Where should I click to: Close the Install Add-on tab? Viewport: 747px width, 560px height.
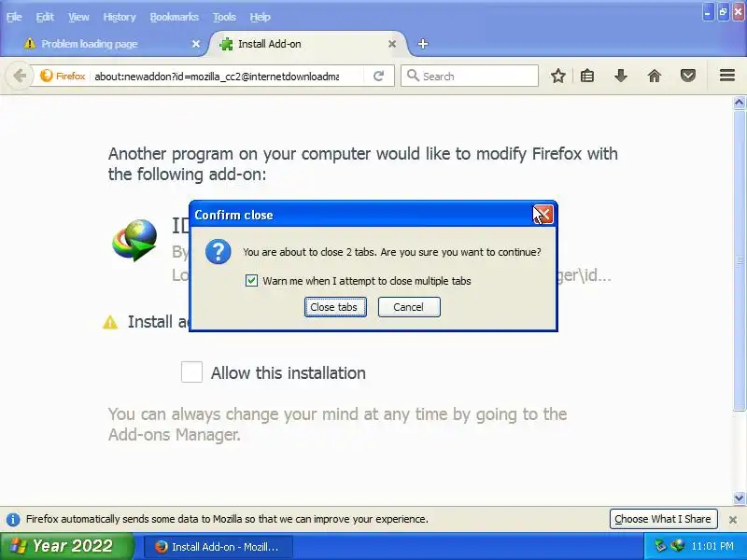[392, 44]
